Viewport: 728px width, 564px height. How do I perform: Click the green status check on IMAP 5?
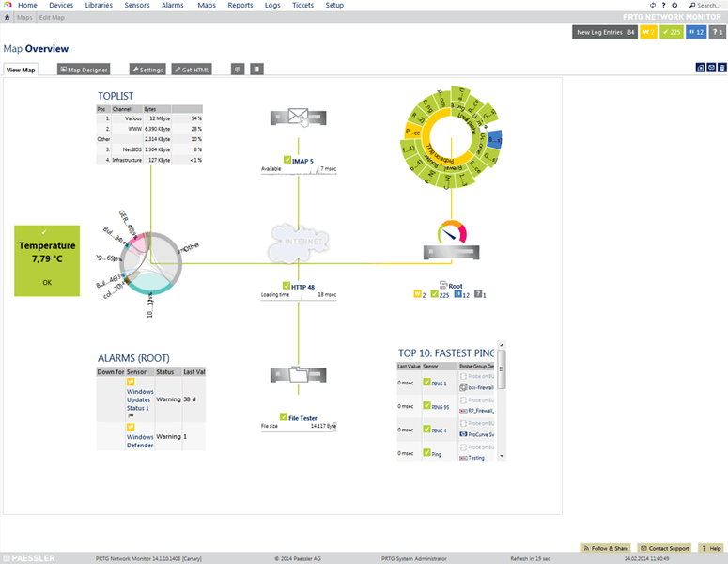(287, 161)
